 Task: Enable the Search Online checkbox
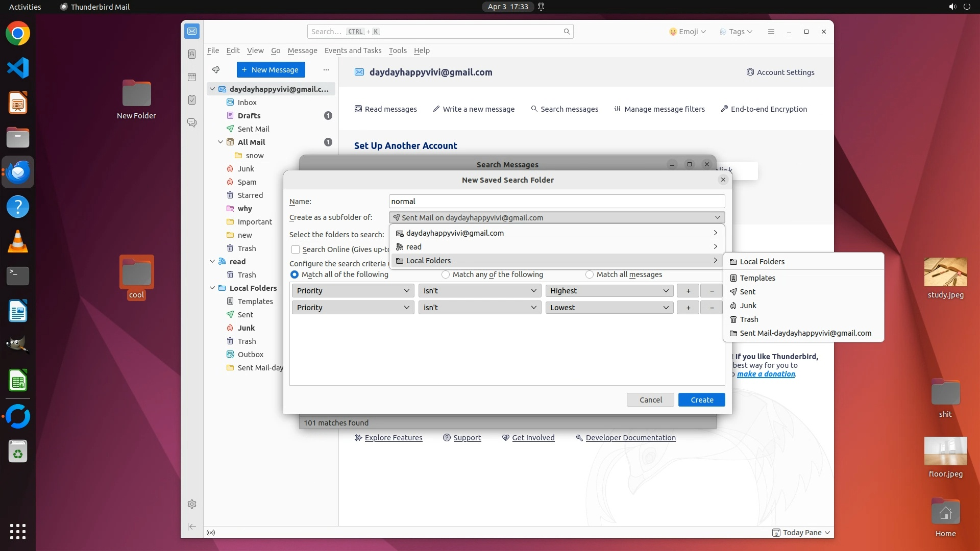coord(296,249)
